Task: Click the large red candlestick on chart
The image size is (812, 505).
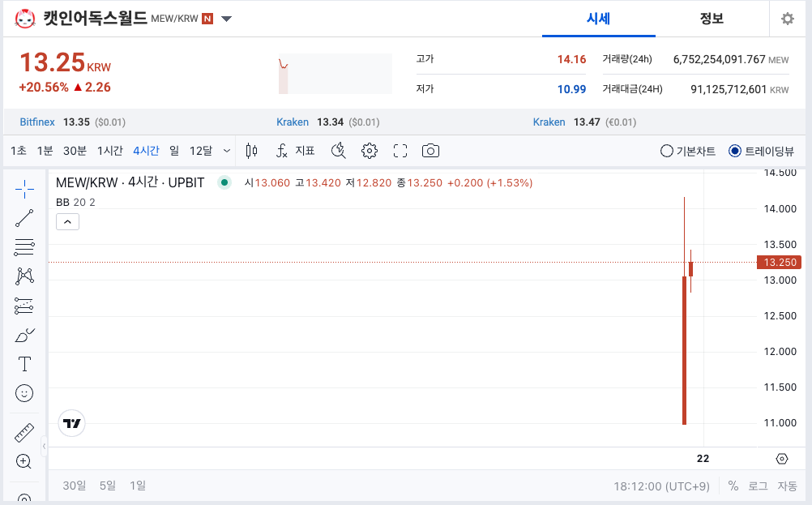Action: click(x=684, y=350)
